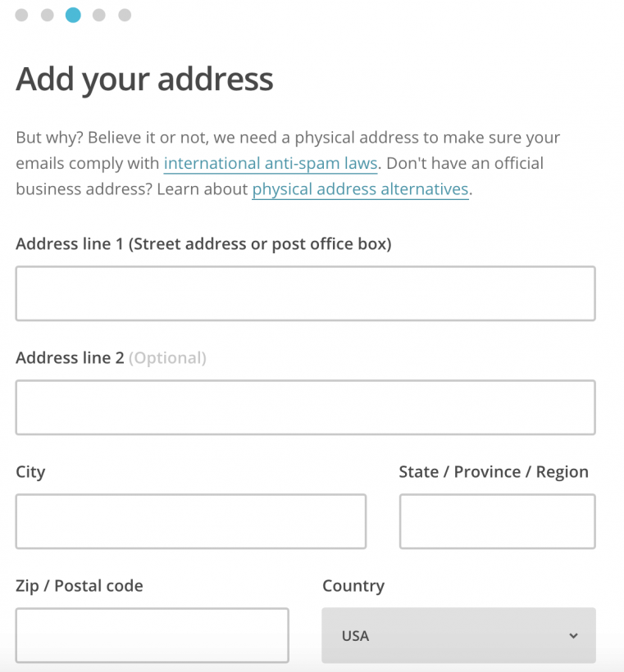Screen dimensions: 624x672
Task: Click the highlighted blue progress dot
Action: 73,15
